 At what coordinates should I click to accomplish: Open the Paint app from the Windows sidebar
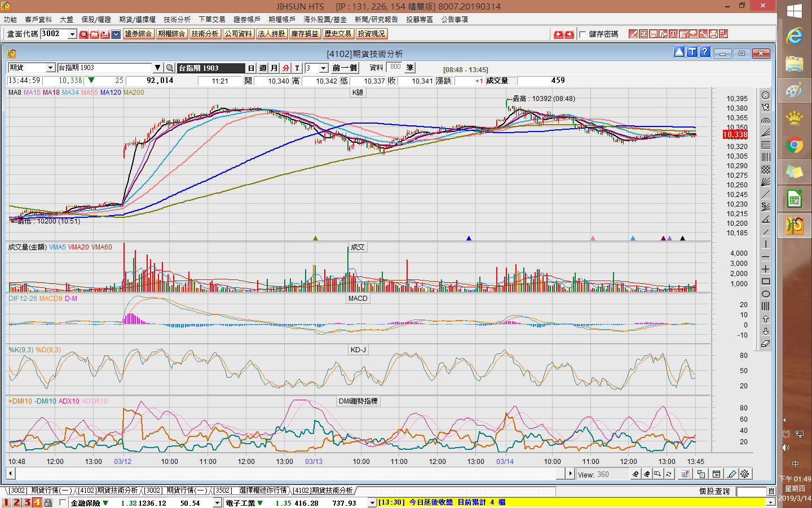click(x=794, y=90)
